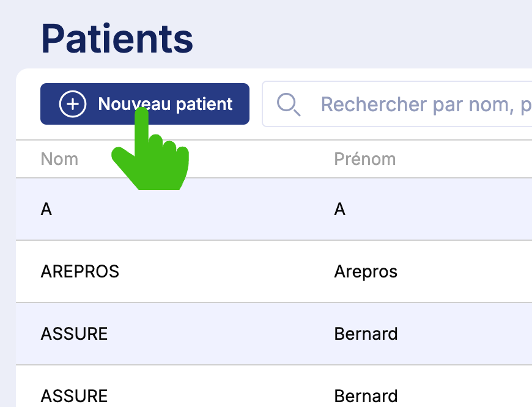The image size is (532, 407).
Task: Click the Arepros first-name cell
Action: [366, 271]
